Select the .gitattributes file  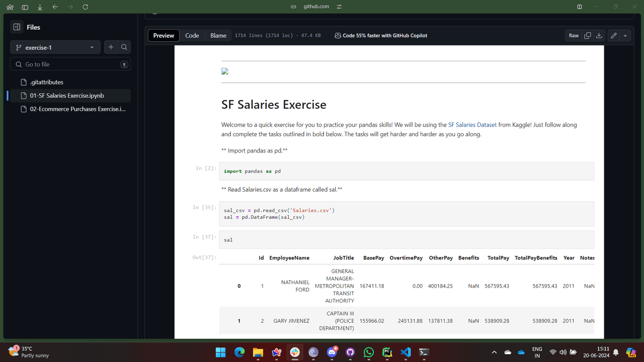point(46,82)
